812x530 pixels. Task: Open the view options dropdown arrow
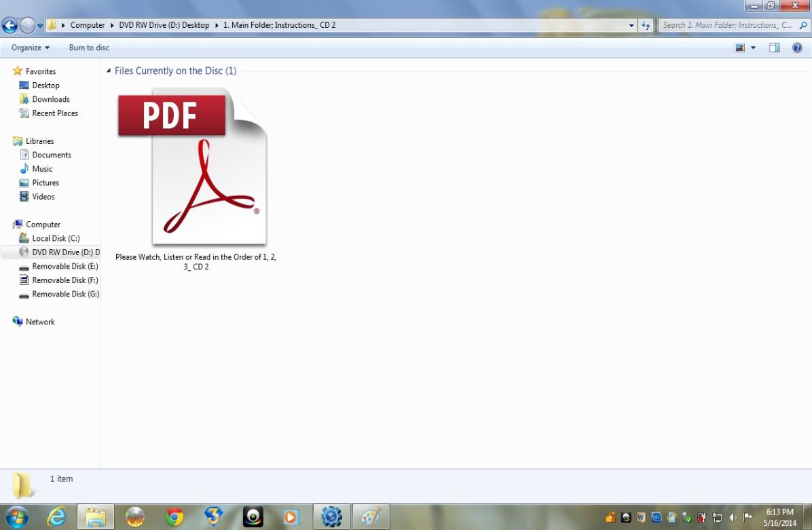[x=753, y=48]
